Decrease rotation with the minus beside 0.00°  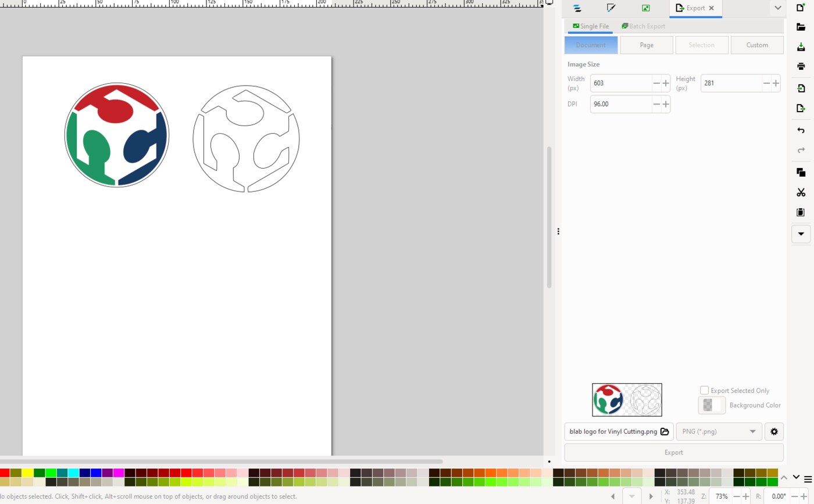pos(795,496)
